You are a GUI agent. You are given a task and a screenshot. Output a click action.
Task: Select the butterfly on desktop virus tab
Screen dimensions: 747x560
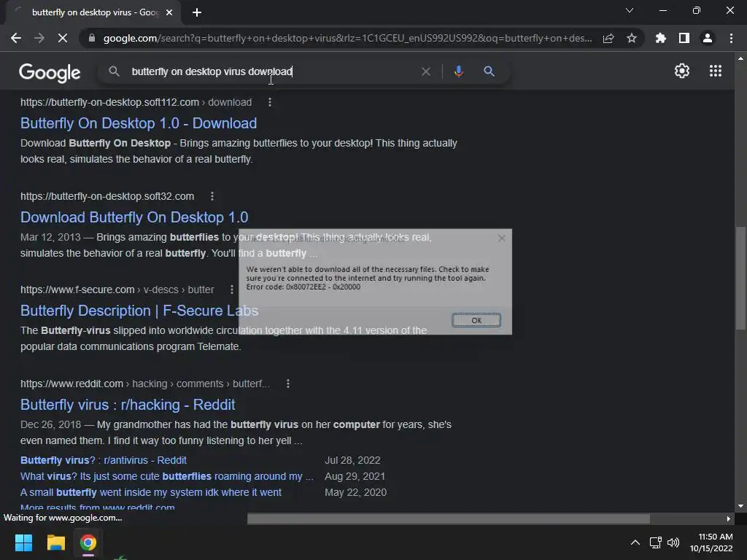[x=90, y=12]
